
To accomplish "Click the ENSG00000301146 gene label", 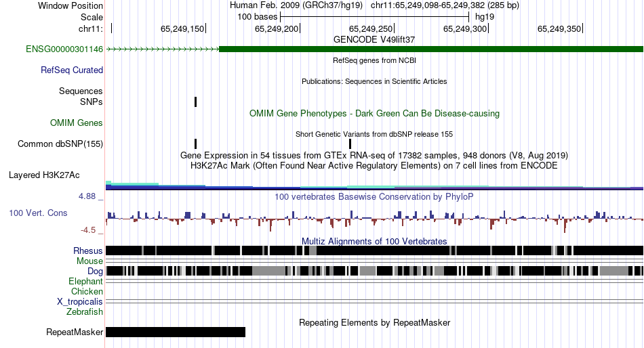I will 64,49.
